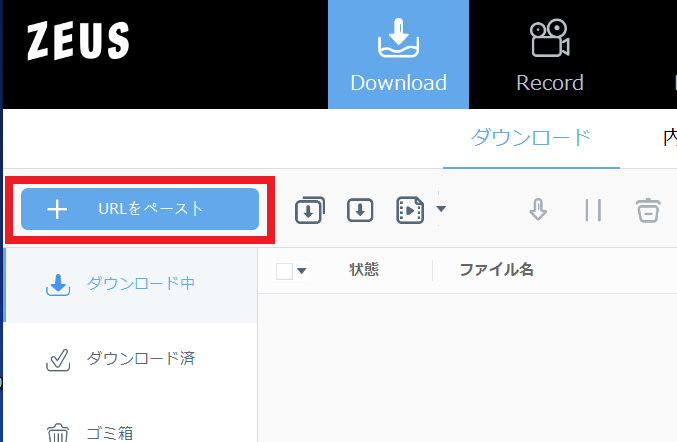Click the video film-strip convert icon

pos(410,210)
